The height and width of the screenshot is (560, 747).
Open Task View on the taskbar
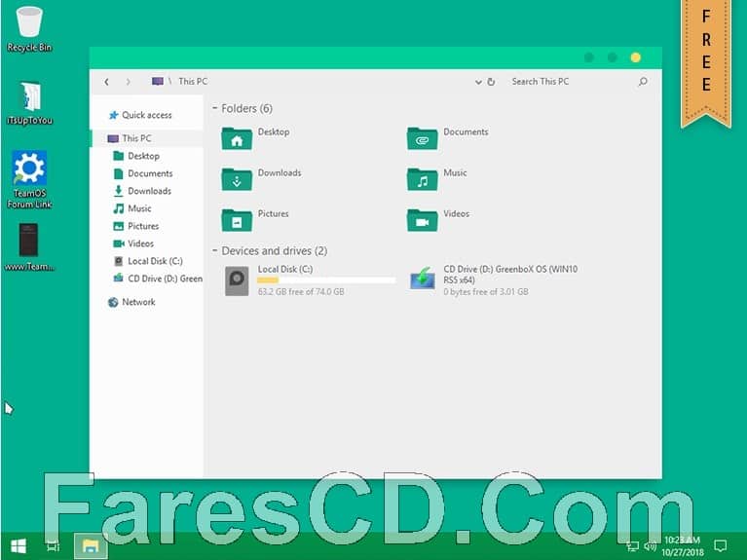pyautogui.click(x=53, y=546)
